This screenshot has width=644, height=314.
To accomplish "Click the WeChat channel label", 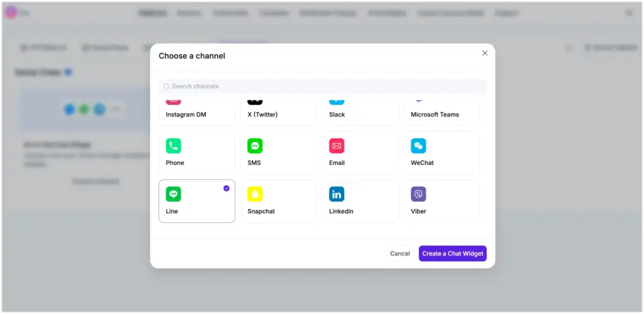I will 422,163.
